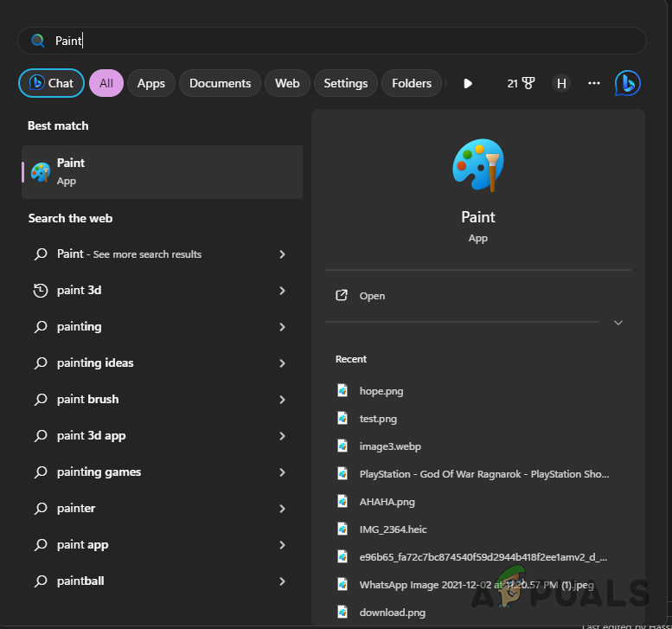Image resolution: width=672 pixels, height=629 pixels.
Task: Launch the Bing icon at top right
Action: [x=627, y=83]
